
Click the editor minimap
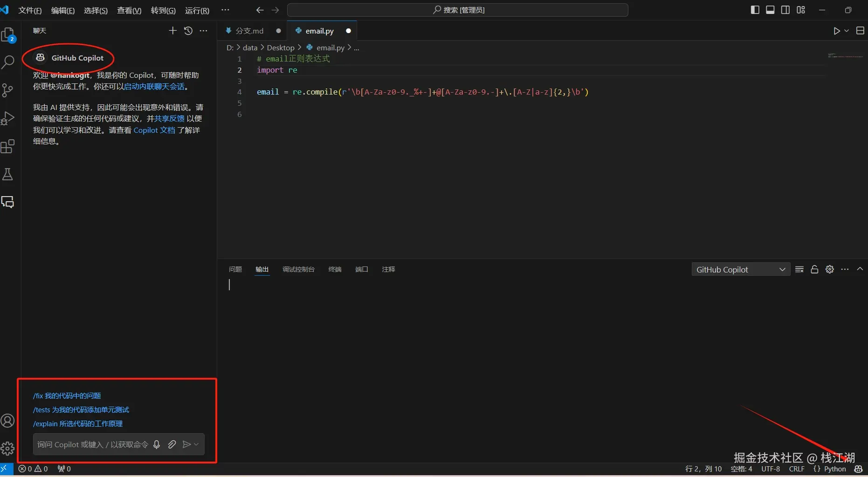point(845,55)
